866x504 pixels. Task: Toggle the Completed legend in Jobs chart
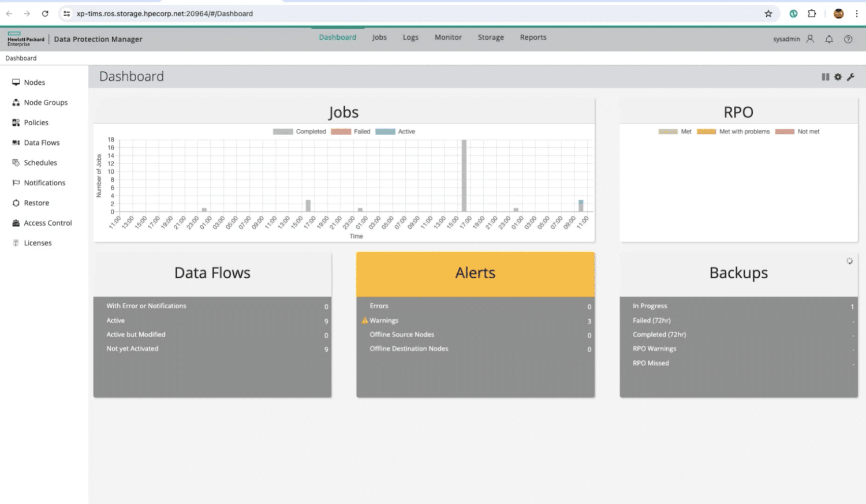[300, 132]
